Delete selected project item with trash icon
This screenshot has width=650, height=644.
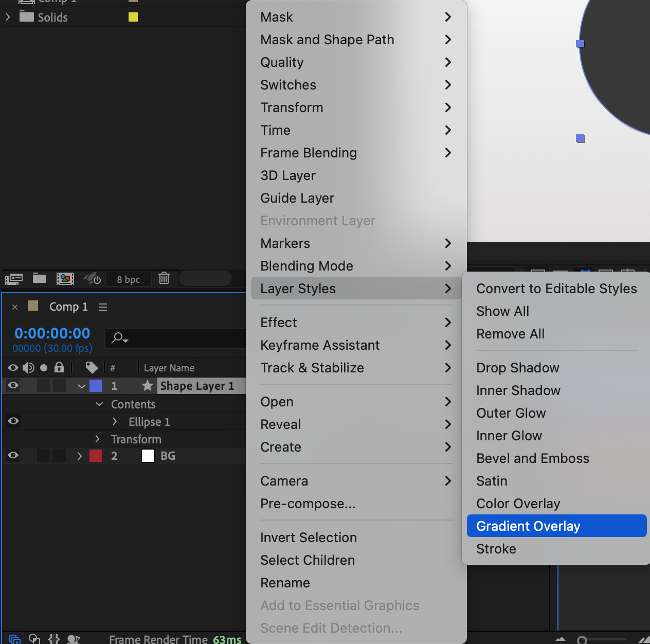164,278
